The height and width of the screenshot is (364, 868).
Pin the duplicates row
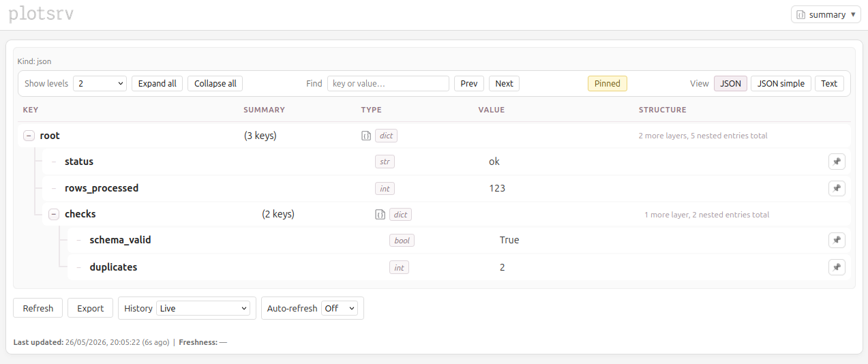pos(837,267)
